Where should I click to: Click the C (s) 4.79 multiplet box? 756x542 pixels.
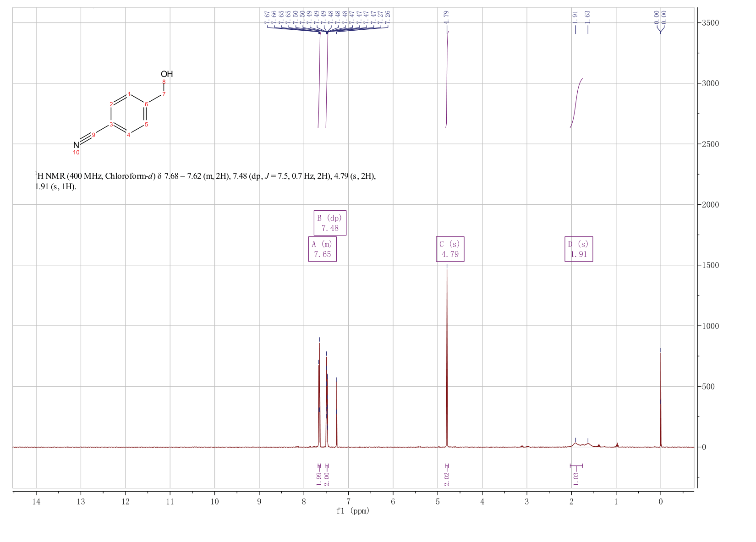click(x=450, y=249)
